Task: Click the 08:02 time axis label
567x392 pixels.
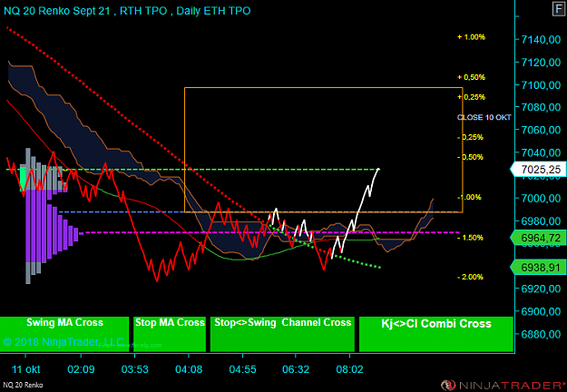Action: (349, 369)
